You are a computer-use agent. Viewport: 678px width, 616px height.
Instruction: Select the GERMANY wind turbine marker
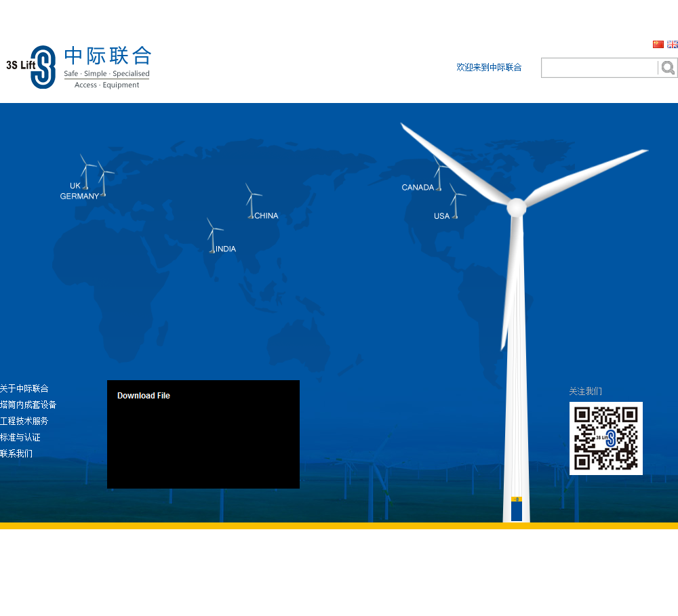[104, 179]
